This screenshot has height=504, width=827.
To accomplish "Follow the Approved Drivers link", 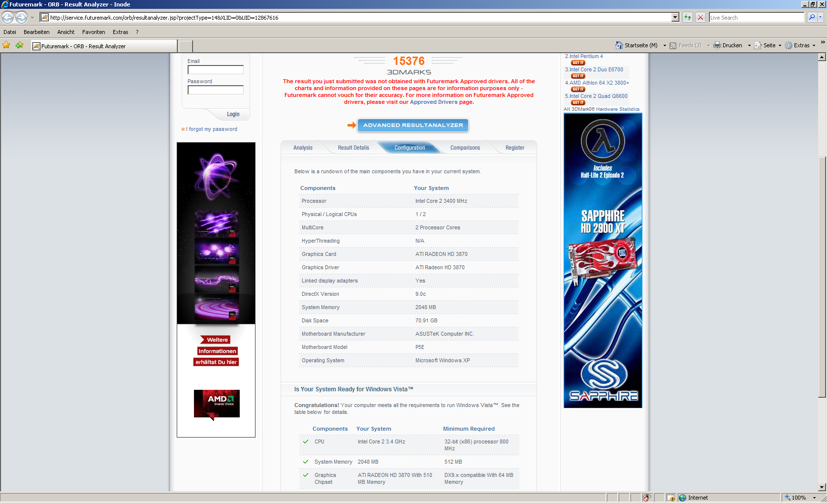I will (x=434, y=102).
